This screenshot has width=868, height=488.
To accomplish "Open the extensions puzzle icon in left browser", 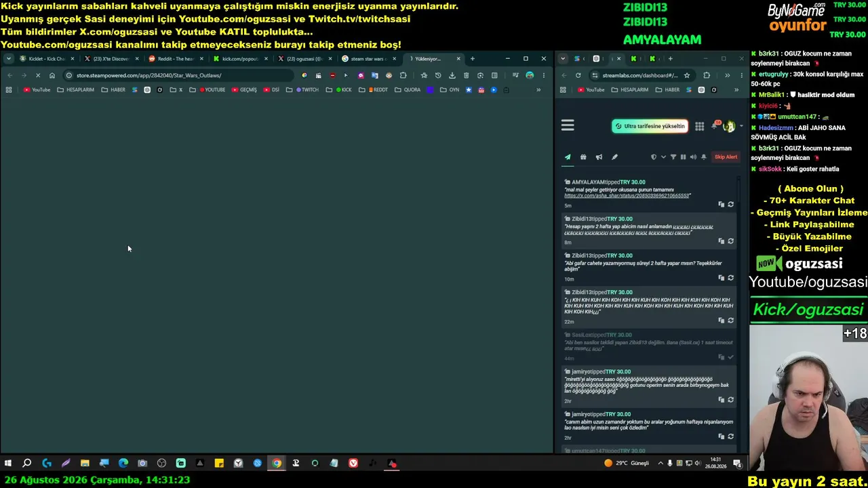I will [x=403, y=75].
